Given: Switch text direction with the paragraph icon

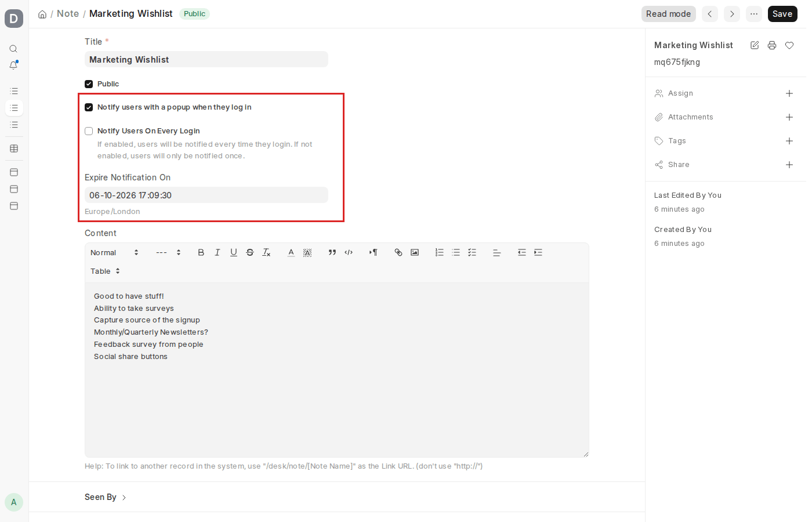Looking at the screenshot, I should point(374,252).
